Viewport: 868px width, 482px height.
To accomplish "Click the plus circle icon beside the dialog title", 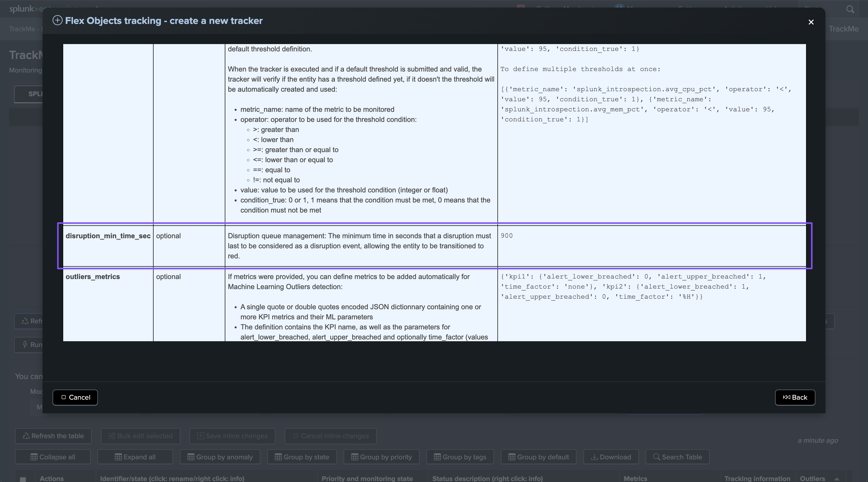I will pyautogui.click(x=58, y=21).
